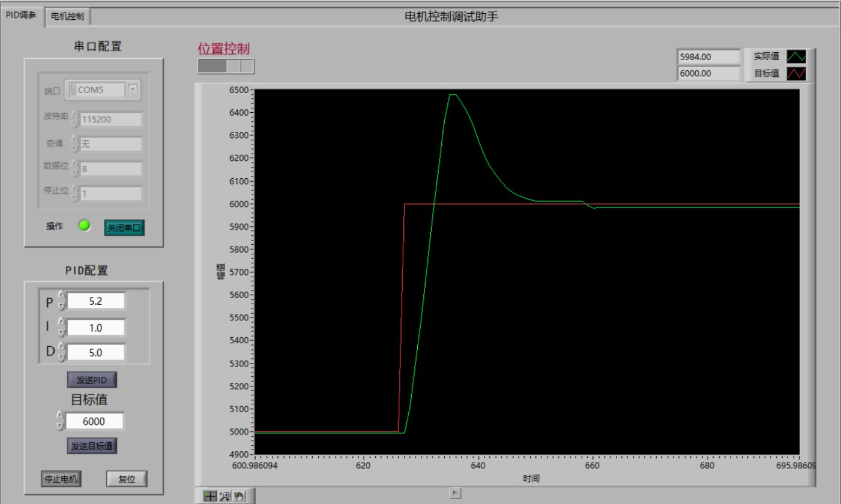
Task: Select the crosshair cursor graph tool
Action: tap(209, 496)
